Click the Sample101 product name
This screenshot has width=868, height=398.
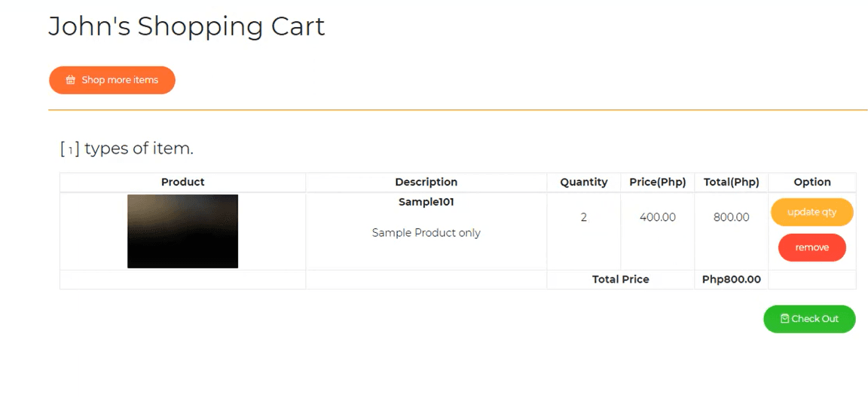pos(426,203)
